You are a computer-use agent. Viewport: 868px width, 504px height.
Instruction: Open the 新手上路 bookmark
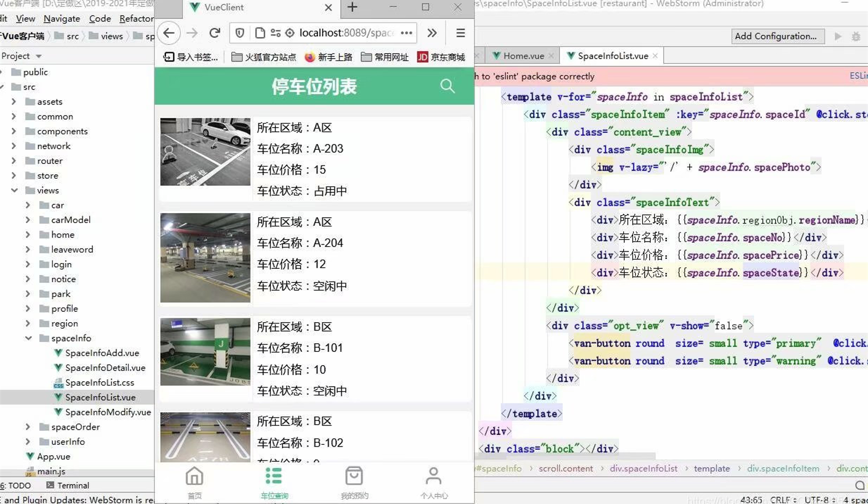point(328,57)
